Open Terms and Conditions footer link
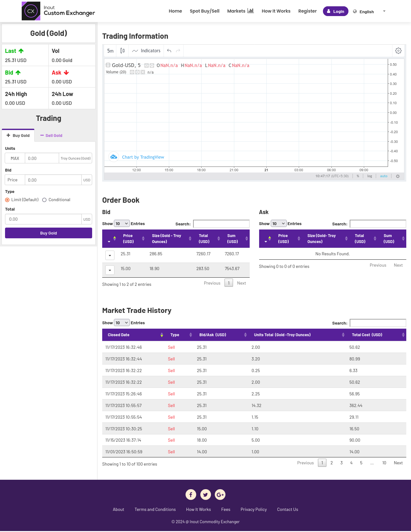411x532 pixels. tap(155, 509)
